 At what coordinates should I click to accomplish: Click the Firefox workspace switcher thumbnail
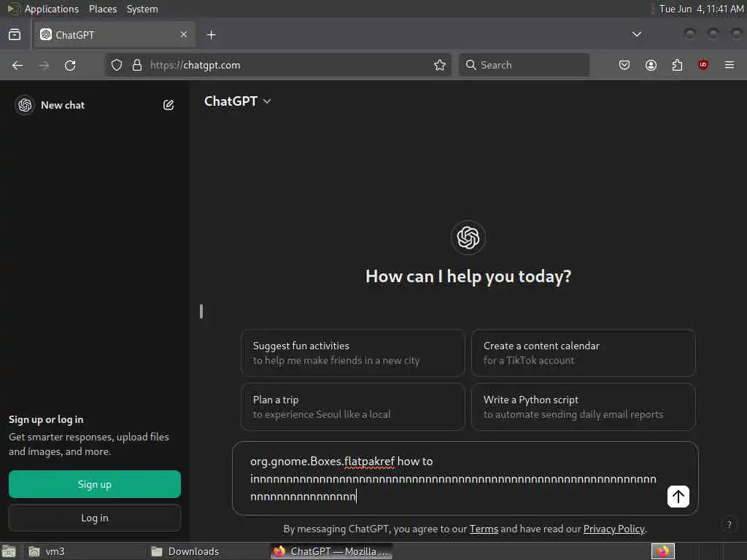point(662,551)
